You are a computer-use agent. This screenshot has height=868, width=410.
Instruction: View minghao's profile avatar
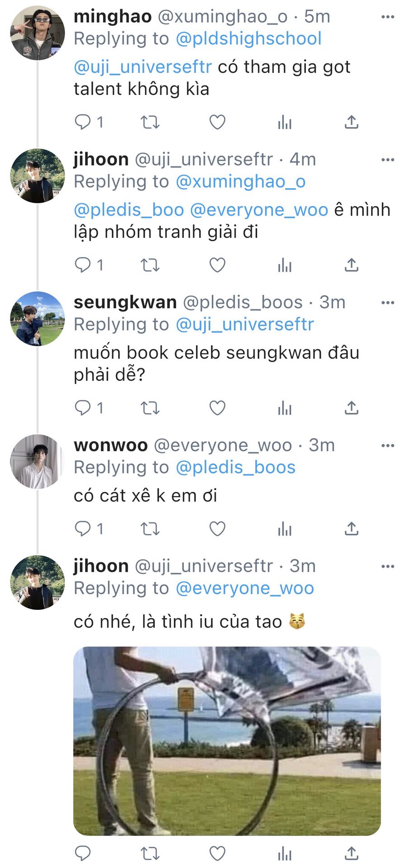point(38,33)
